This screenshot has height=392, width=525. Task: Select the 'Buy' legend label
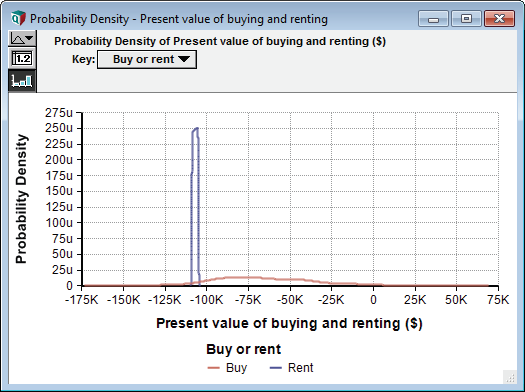tap(236, 368)
